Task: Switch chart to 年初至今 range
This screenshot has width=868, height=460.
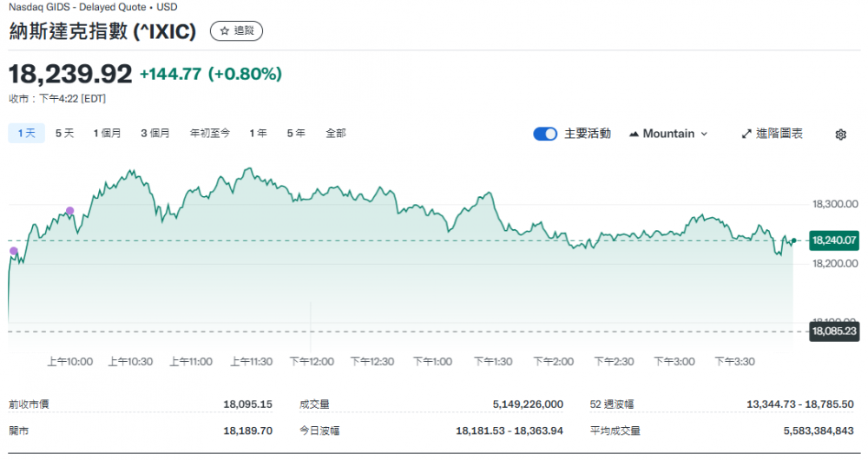Action: click(210, 134)
